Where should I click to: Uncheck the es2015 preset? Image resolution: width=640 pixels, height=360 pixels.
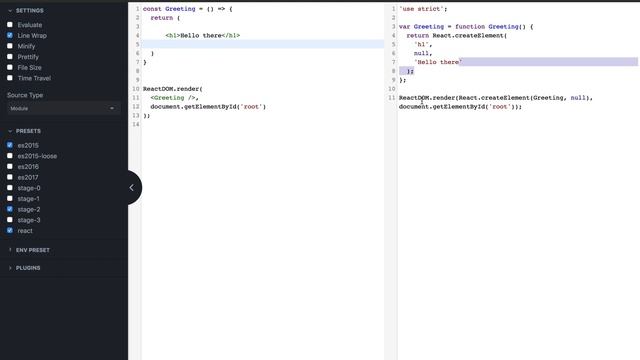click(x=10, y=145)
